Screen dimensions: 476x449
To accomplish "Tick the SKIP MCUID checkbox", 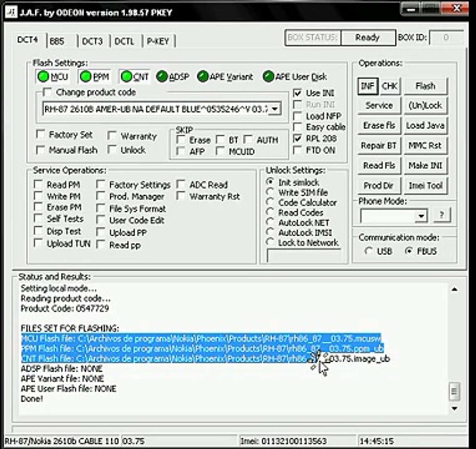I will (221, 151).
